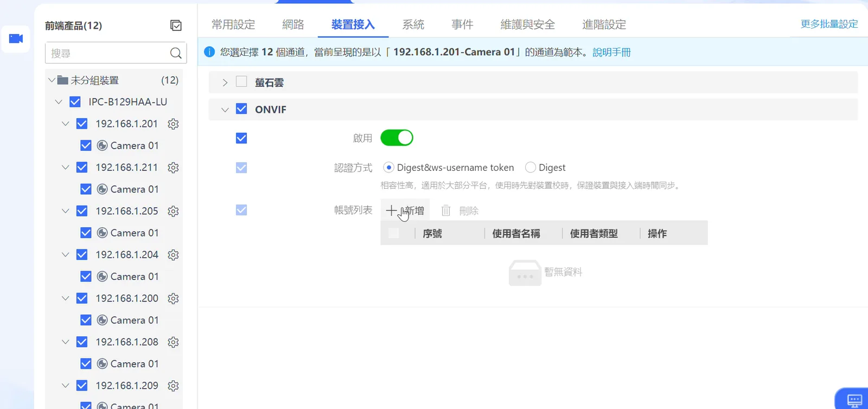Open the 說明手冊 link
This screenshot has height=409, width=868.
(611, 52)
